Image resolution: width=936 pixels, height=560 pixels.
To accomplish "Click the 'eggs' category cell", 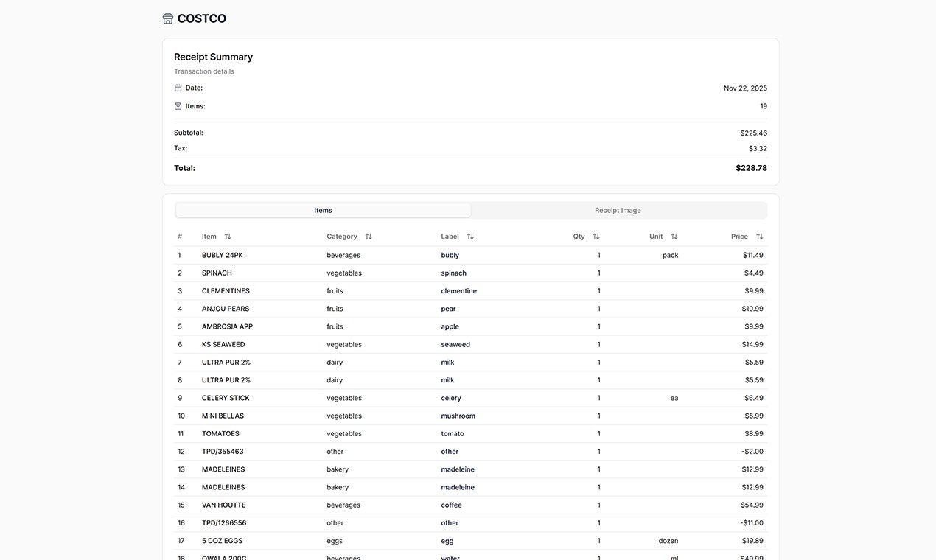I will pos(335,541).
